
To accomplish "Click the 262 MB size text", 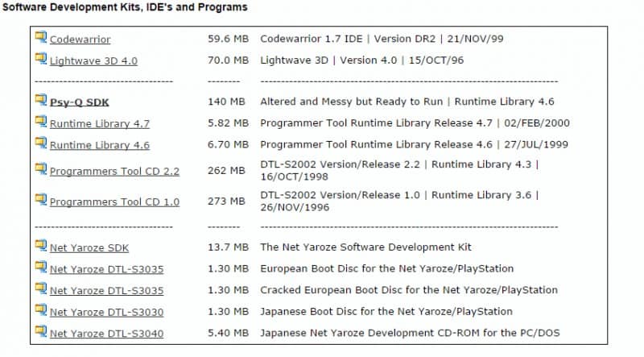I will pyautogui.click(x=226, y=170).
